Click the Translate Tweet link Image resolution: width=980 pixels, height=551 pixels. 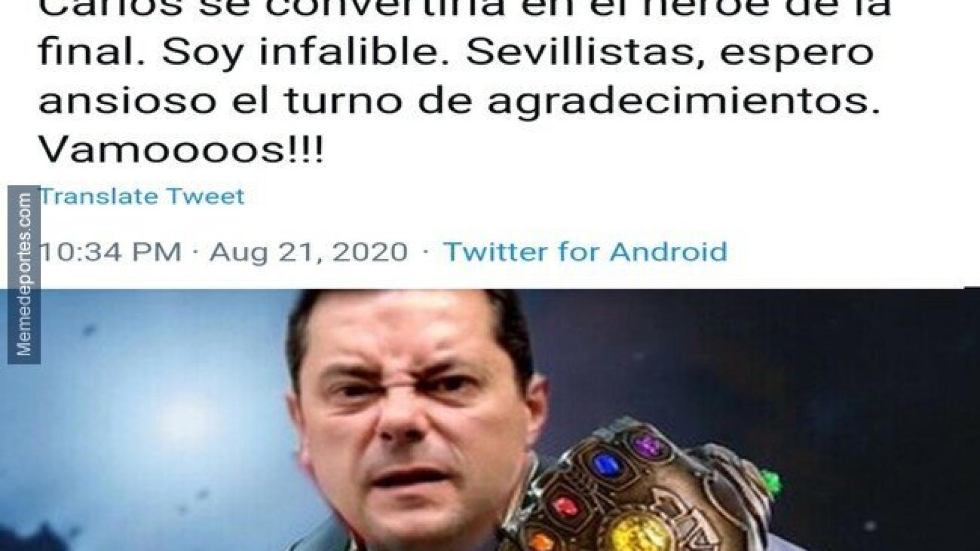[x=141, y=196]
